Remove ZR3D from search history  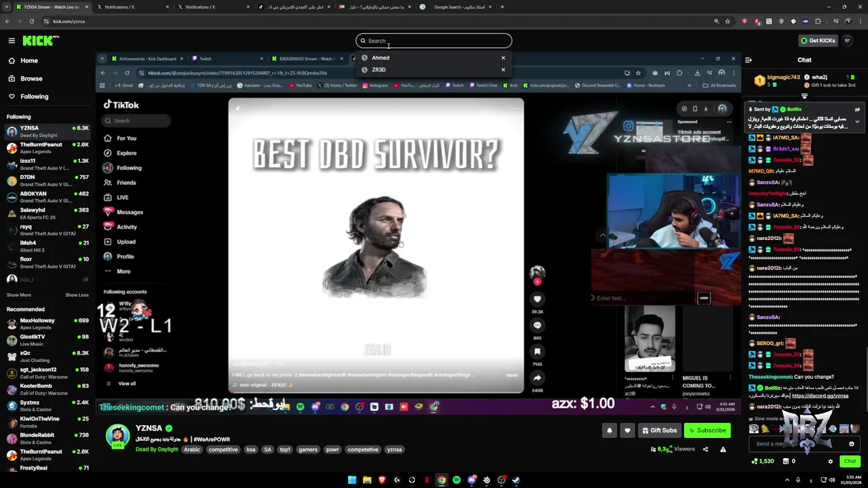pos(503,70)
